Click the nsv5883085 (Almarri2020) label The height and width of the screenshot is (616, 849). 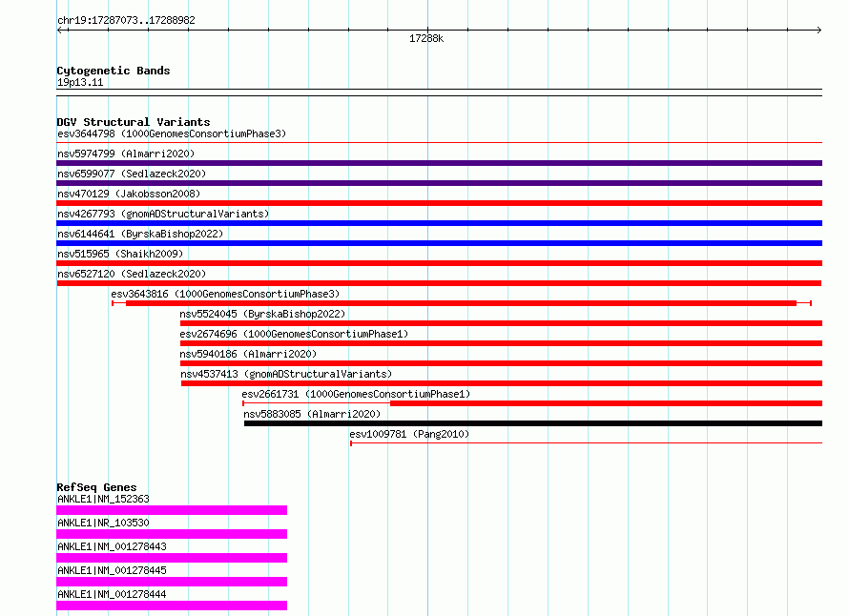tap(312, 414)
